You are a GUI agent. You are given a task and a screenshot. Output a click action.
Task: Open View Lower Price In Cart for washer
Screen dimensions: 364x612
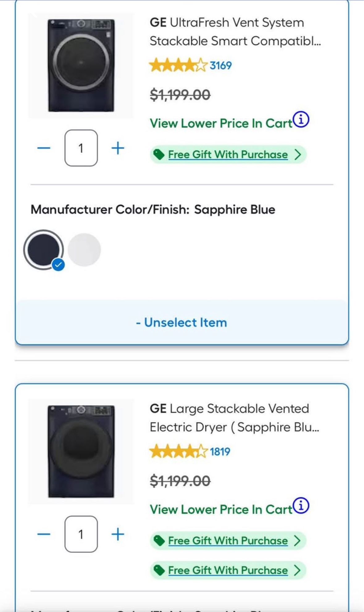point(221,124)
